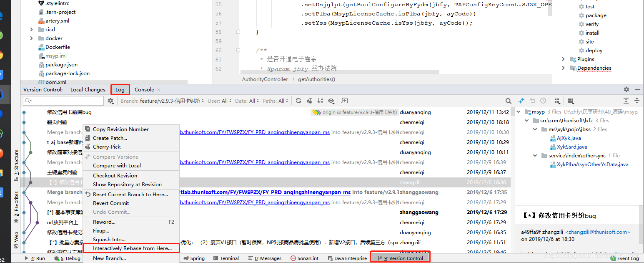Viewport: 644px width, 263px height.
Task: Choose Show Repository at Revision
Action: (131, 184)
